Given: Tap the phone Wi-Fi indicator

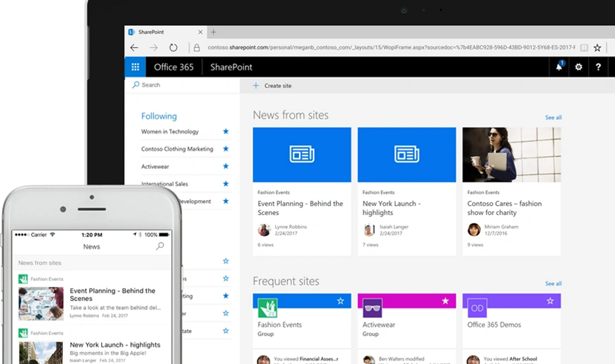Looking at the screenshot, I should 52,235.
